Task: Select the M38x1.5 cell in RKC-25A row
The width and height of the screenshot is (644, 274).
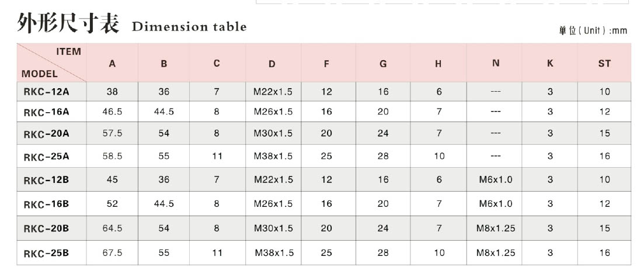Action: [x=273, y=156]
